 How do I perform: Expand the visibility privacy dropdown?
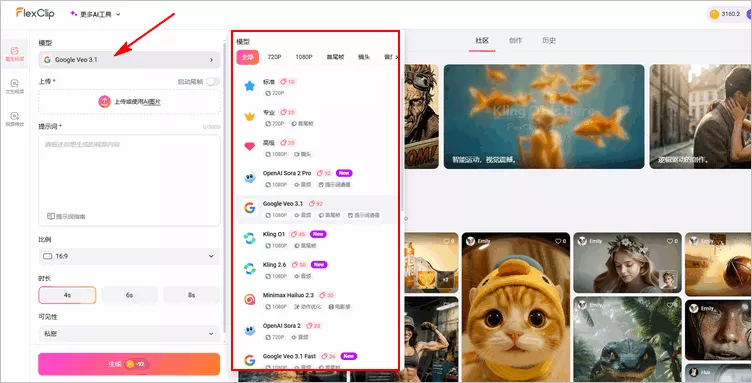[129, 334]
